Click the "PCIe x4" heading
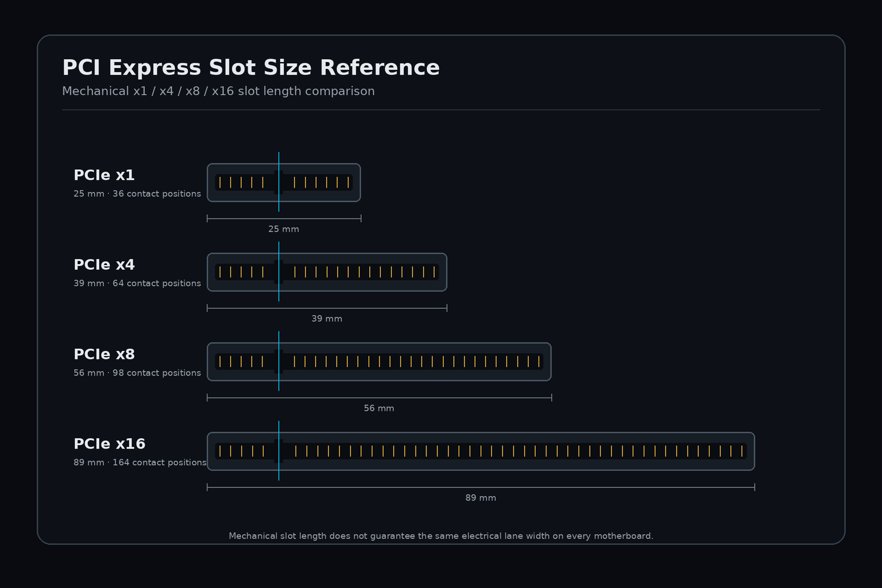882x588 pixels. tap(104, 265)
